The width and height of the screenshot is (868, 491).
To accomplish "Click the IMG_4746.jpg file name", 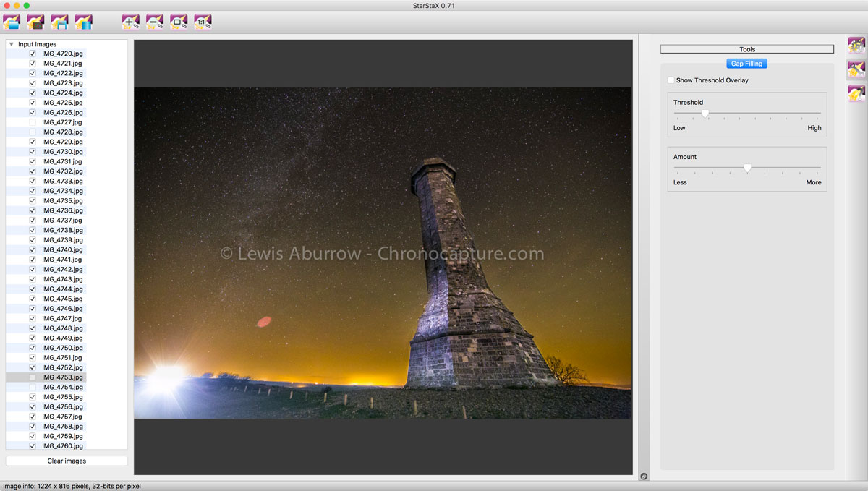I will 62,309.
